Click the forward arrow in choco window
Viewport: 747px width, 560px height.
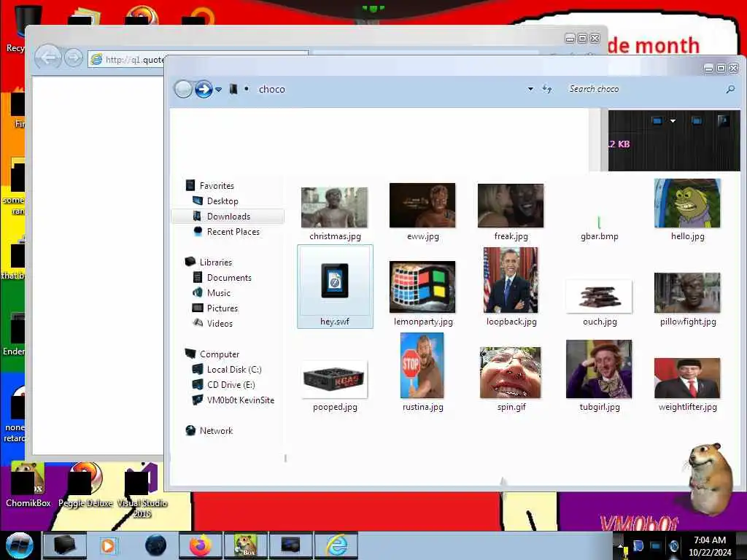click(204, 89)
